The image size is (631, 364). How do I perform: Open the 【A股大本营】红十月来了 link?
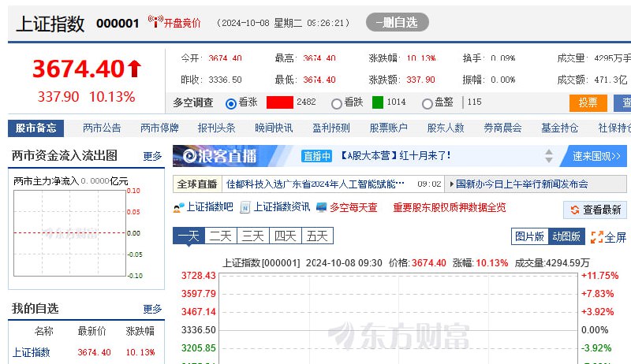(x=394, y=155)
